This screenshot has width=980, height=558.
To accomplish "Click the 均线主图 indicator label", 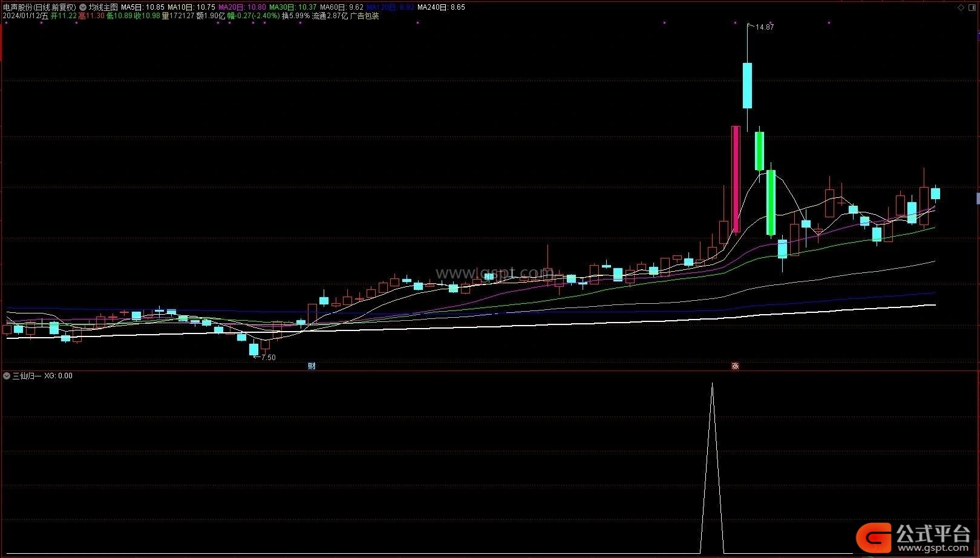I will [x=103, y=7].
